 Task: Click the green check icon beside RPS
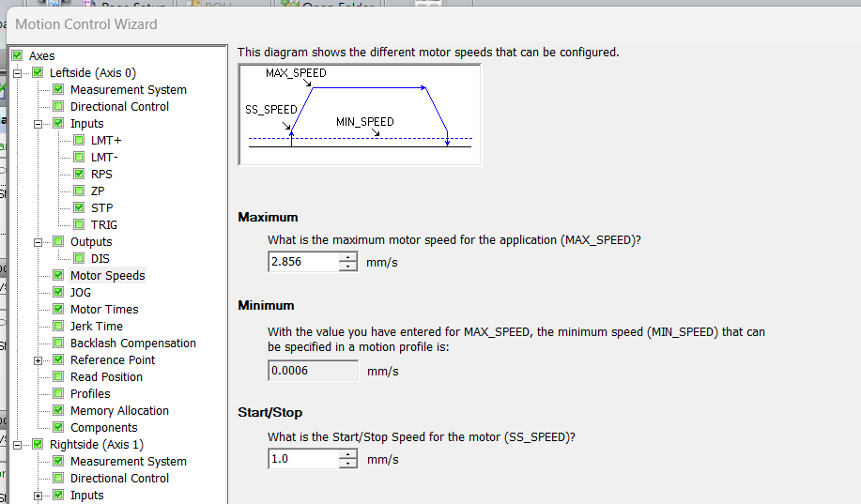click(x=79, y=175)
